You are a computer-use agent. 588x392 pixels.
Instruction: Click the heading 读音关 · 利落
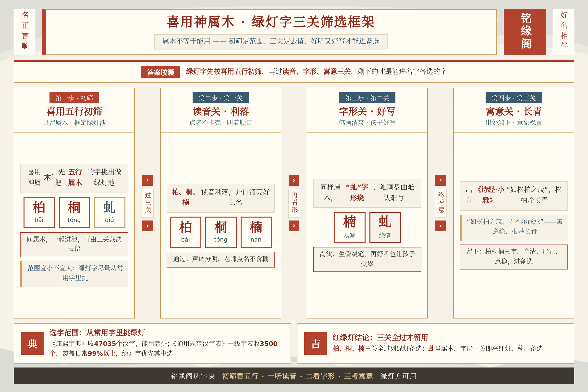pyautogui.click(x=221, y=111)
